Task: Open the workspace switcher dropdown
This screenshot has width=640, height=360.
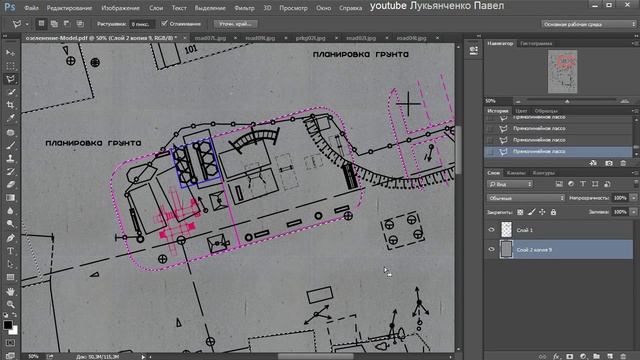Action: [589, 24]
